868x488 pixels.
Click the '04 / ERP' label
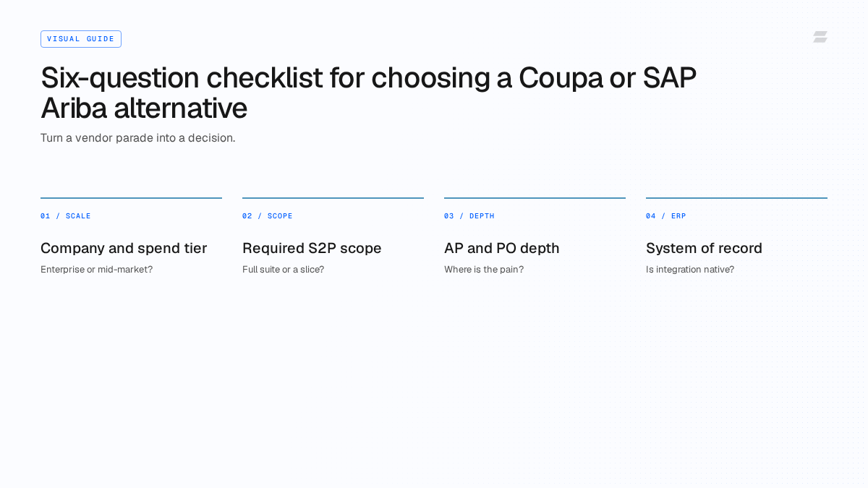pyautogui.click(x=666, y=216)
